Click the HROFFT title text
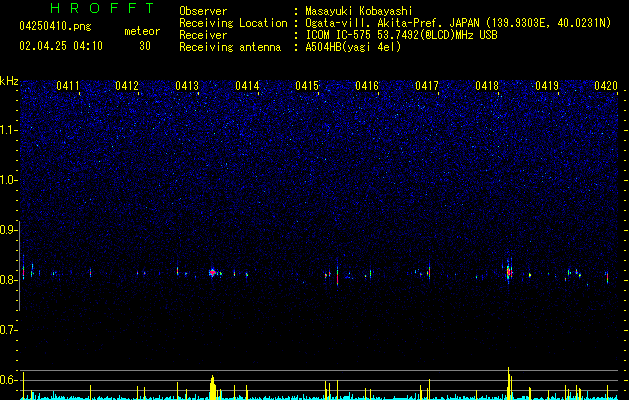The height and width of the screenshot is (400, 629). pos(103,8)
